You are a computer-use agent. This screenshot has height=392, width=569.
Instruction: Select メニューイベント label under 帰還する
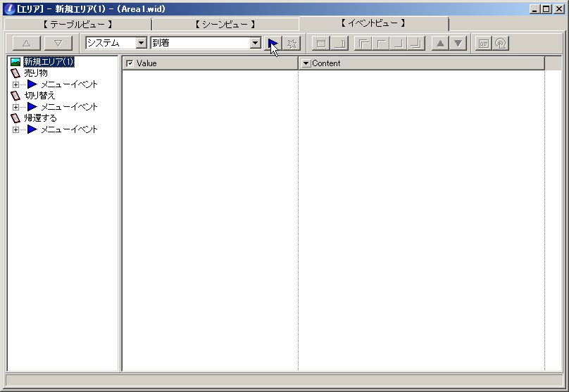click(69, 129)
